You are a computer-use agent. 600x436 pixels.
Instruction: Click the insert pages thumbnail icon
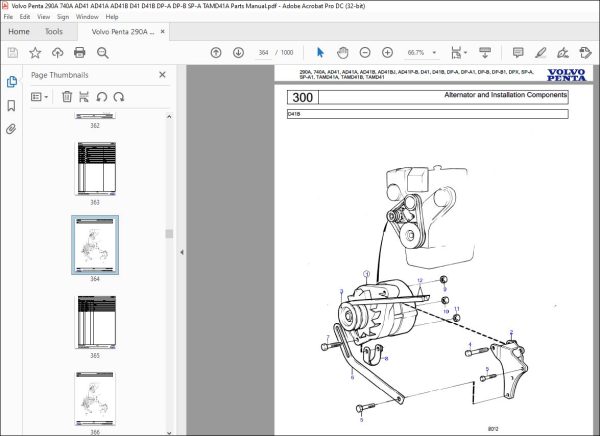(84, 97)
